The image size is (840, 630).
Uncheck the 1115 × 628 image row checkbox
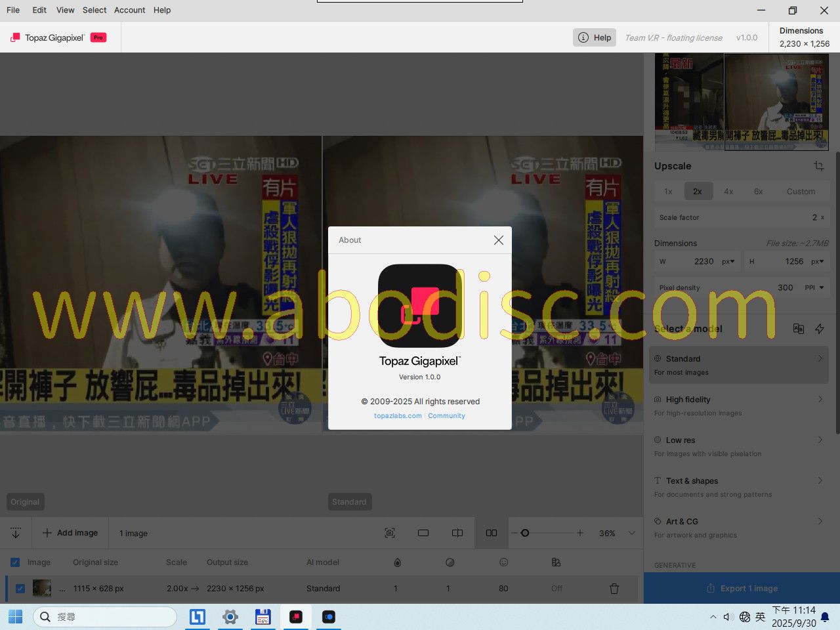pyautogui.click(x=20, y=589)
